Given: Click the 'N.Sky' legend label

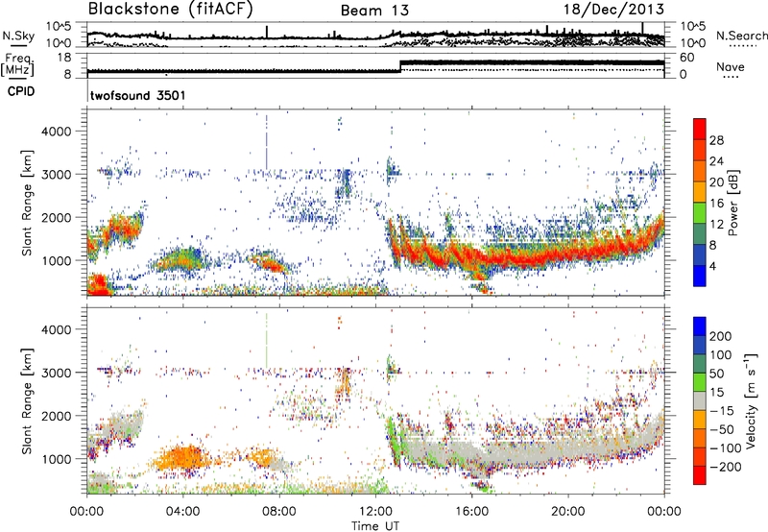Looking at the screenshot, I should coord(18,36).
